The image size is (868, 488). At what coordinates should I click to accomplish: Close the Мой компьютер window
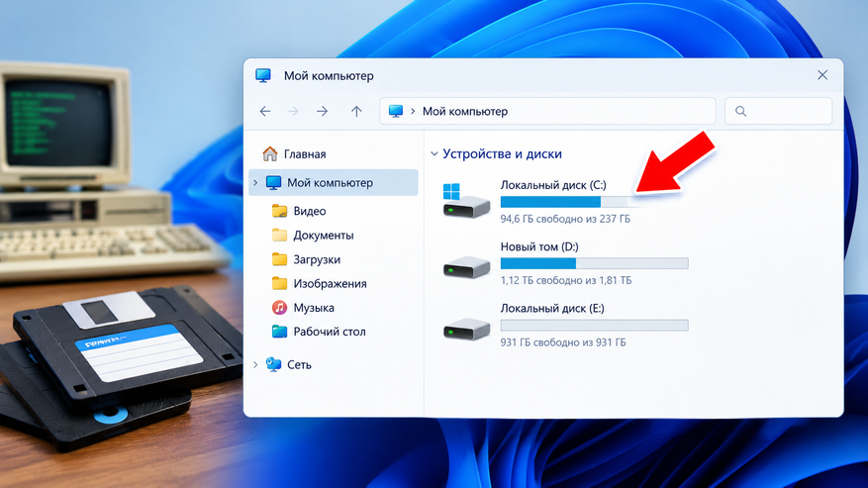pyautogui.click(x=822, y=75)
